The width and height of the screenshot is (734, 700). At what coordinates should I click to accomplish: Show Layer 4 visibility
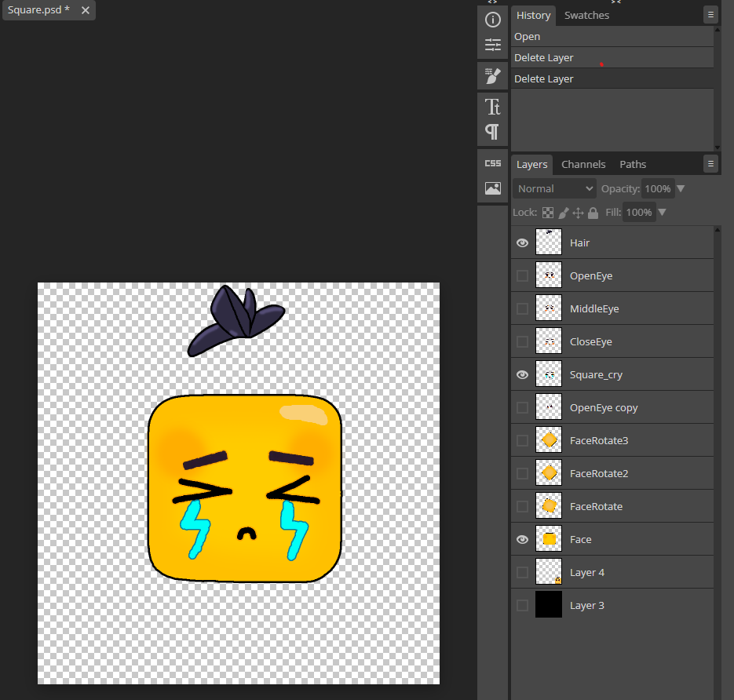(x=522, y=572)
